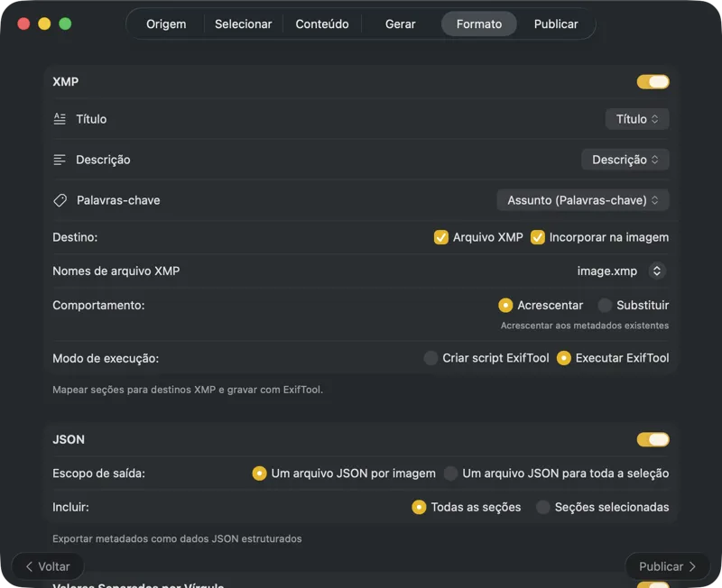Click the Descrição text lines icon
The height and width of the screenshot is (588, 722).
(x=60, y=159)
